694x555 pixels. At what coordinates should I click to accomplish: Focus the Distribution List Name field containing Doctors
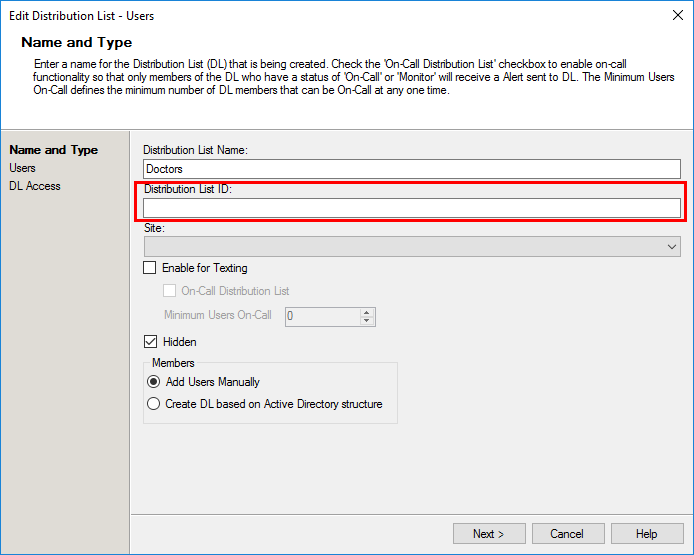coord(412,169)
